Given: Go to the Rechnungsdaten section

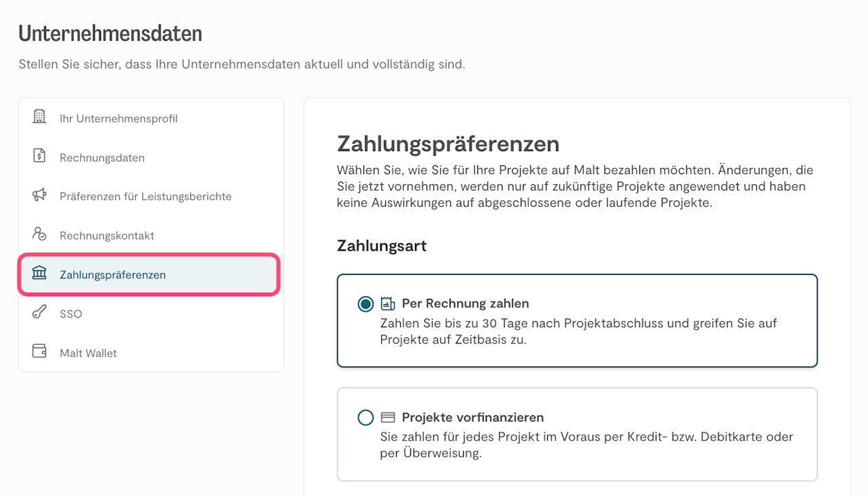Looking at the screenshot, I should 102,158.
